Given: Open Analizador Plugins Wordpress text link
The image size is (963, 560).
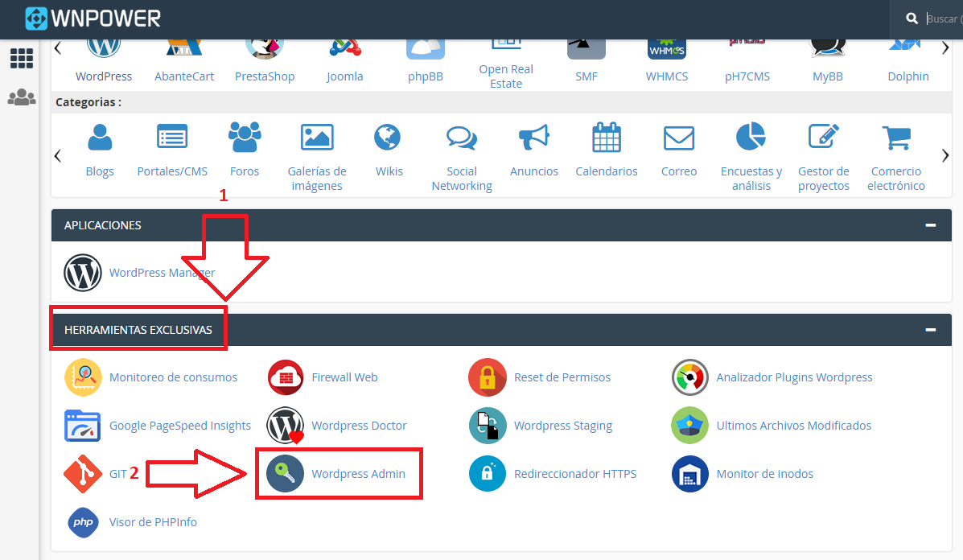Looking at the screenshot, I should (794, 377).
